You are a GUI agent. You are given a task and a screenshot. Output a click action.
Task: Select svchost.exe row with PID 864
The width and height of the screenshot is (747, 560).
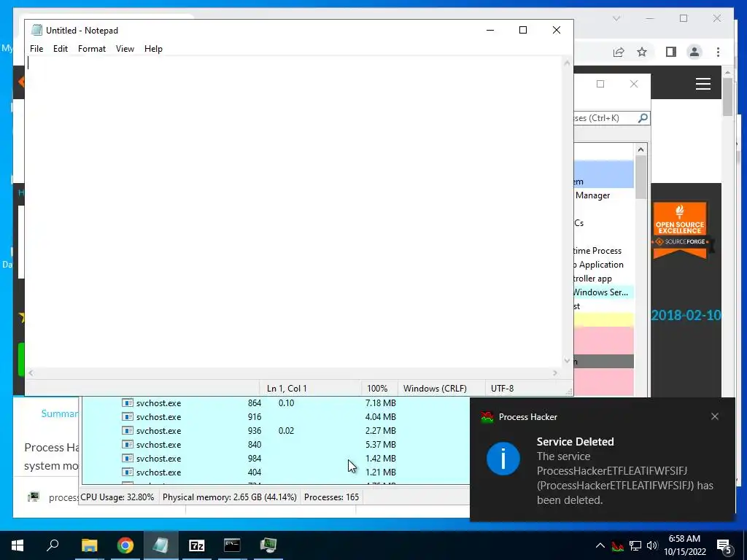click(276, 402)
